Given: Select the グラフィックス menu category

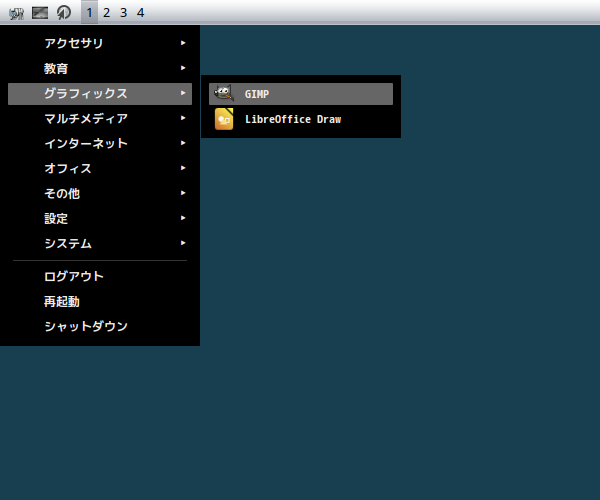Looking at the screenshot, I should [x=100, y=94].
